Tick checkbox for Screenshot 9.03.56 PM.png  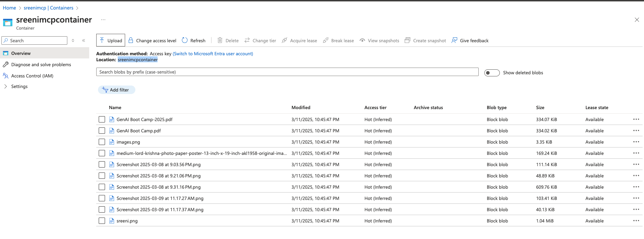[x=102, y=164]
